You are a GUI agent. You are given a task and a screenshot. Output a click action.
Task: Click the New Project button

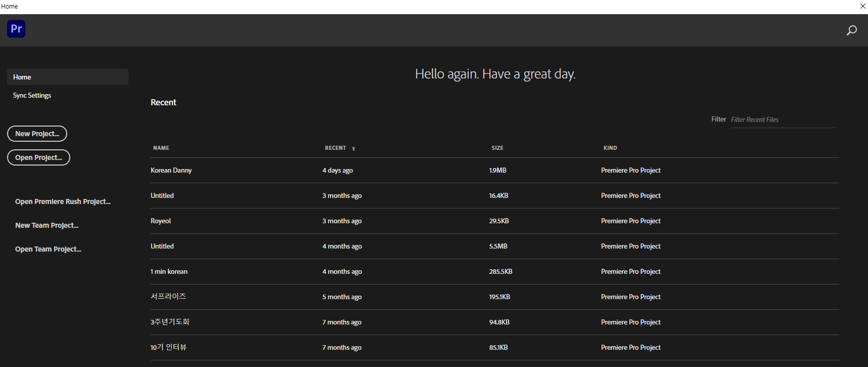37,134
